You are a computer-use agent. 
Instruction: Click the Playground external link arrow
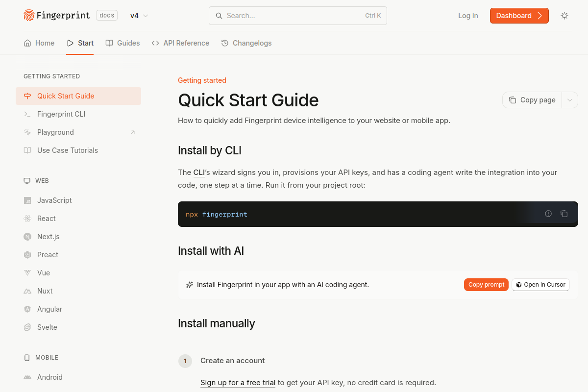tap(133, 132)
